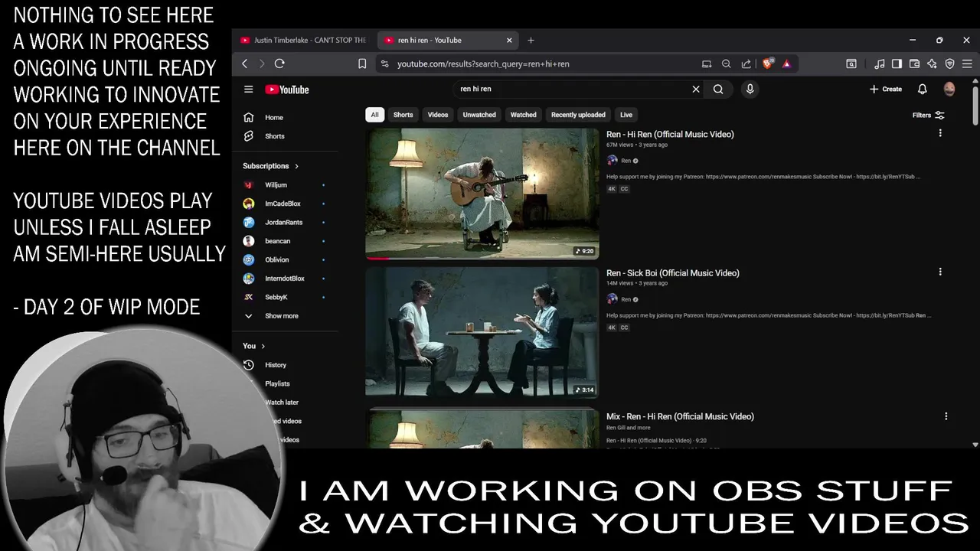The width and height of the screenshot is (980, 551).
Task: Share this page via the share icon
Action: [746, 64]
